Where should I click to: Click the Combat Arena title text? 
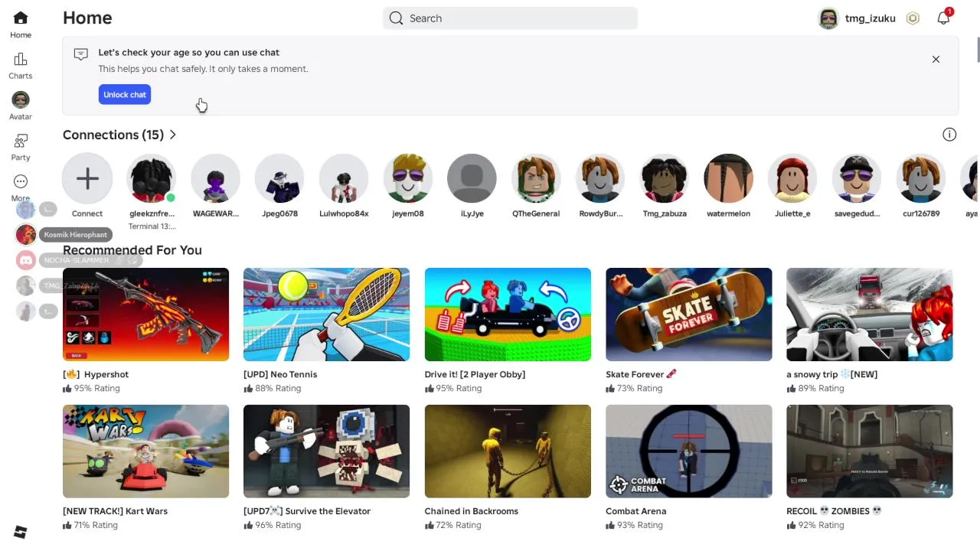[x=635, y=511]
